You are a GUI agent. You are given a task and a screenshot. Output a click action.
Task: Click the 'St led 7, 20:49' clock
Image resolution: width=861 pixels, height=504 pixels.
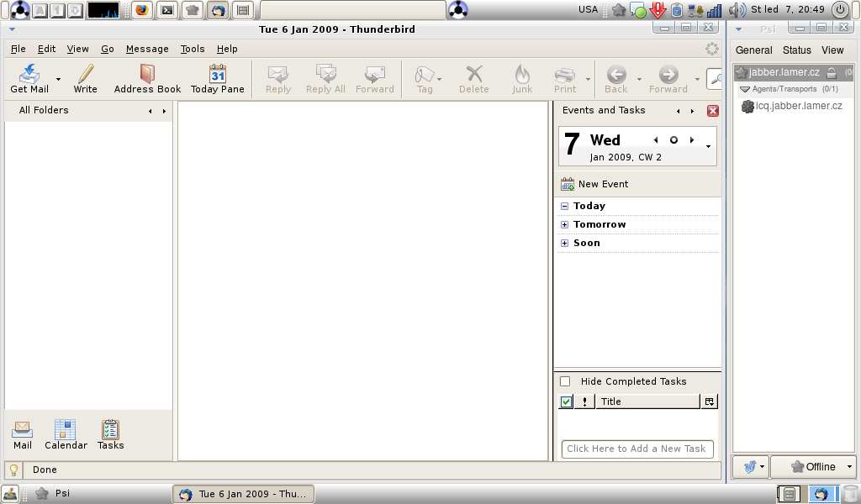coord(787,9)
